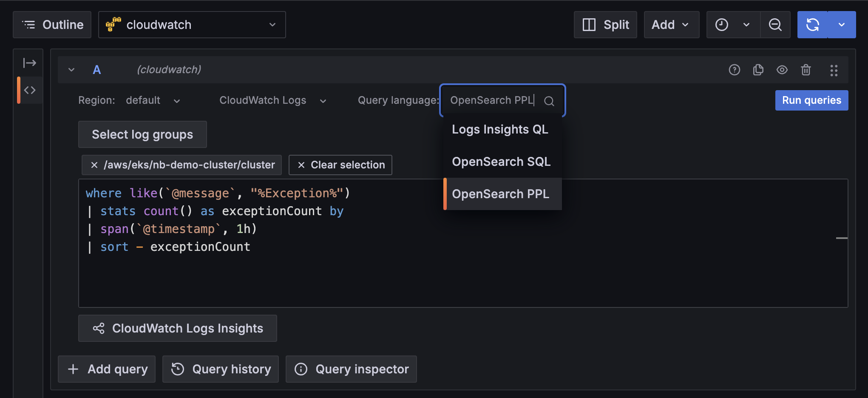Open CloudWatch Logs Insights link
This screenshot has width=868, height=398.
[177, 328]
